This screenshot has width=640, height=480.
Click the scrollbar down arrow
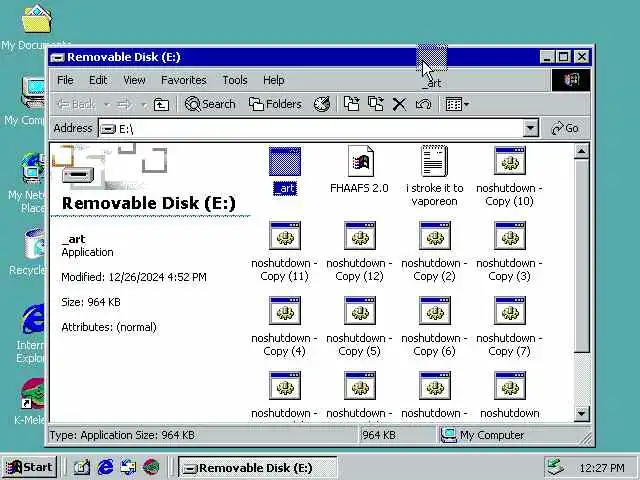[x=581, y=414]
